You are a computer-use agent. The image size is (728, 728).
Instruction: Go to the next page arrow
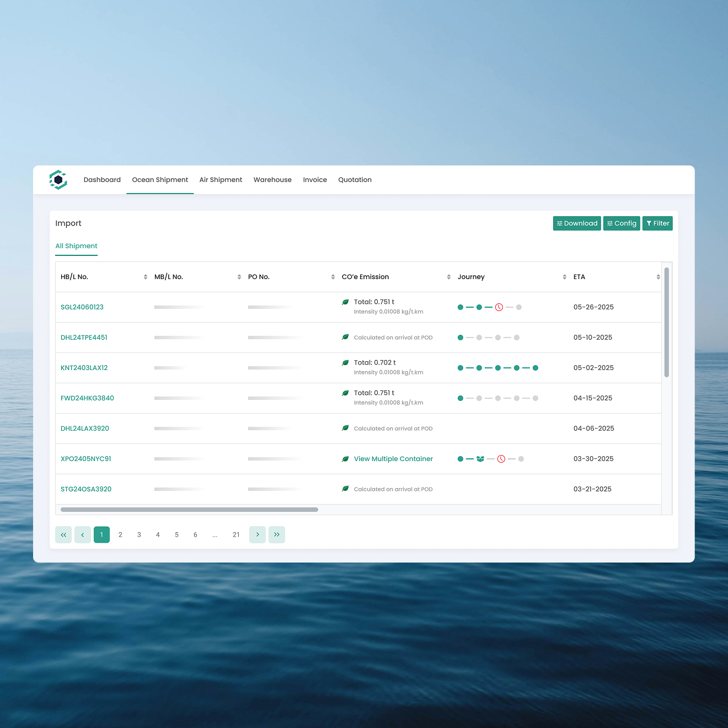click(x=258, y=534)
